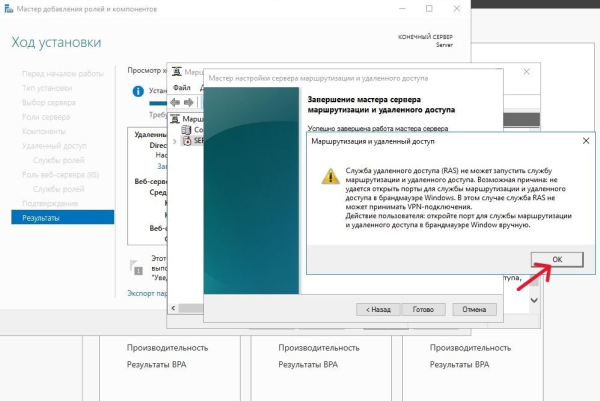600x401 pixels.
Task: Click < Назад in the routing setup wizard
Action: [378, 309]
